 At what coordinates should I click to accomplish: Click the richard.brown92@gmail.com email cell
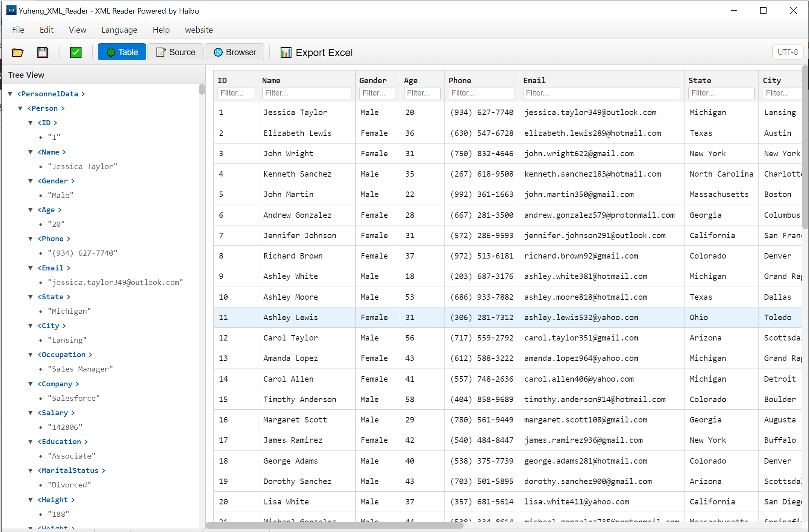(601, 256)
